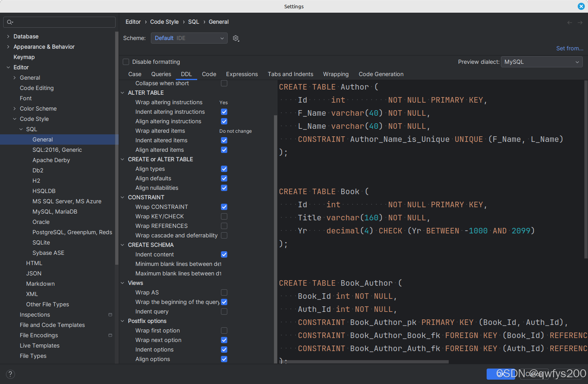Toggle Disable formatting checkbox
Viewport: 588px width, 384px height.
click(126, 62)
